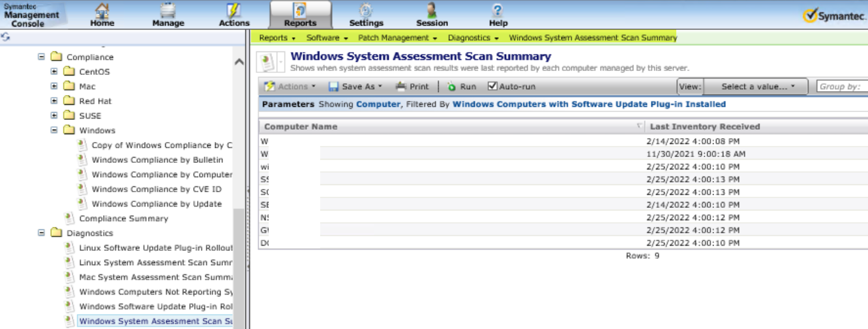The width and height of the screenshot is (868, 329).
Task: Expand the Mac folder node
Action: click(54, 86)
